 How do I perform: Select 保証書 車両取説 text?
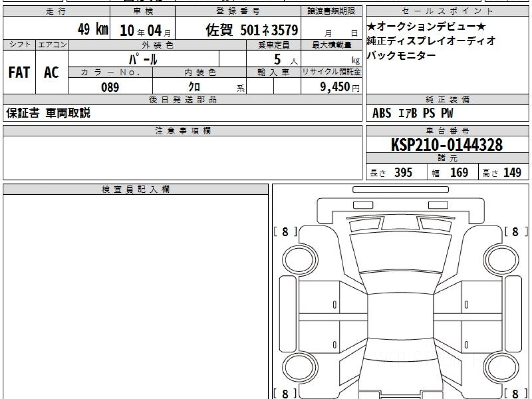coord(48,113)
